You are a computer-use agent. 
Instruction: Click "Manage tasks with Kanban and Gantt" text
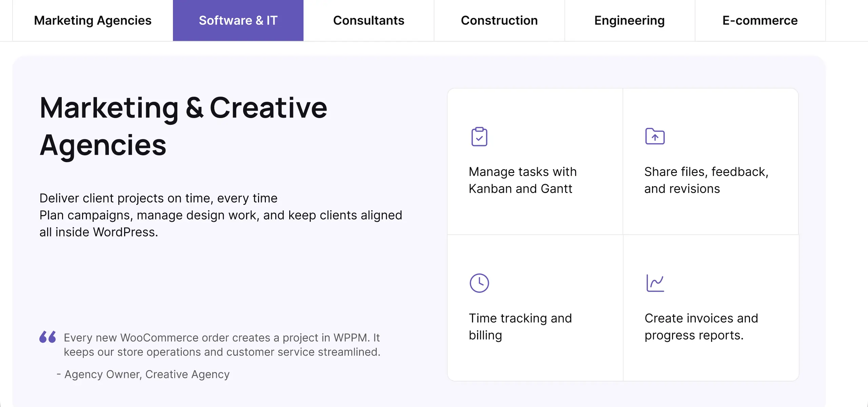[x=522, y=180]
